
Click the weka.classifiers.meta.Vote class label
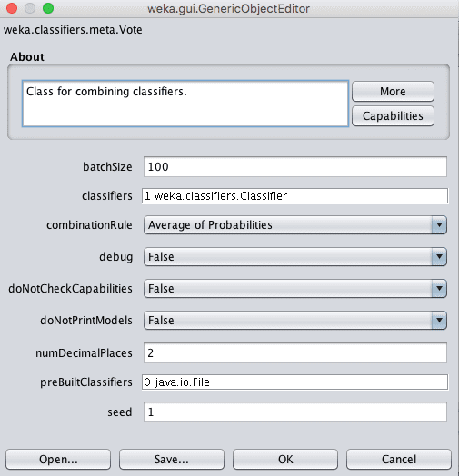[x=73, y=30]
